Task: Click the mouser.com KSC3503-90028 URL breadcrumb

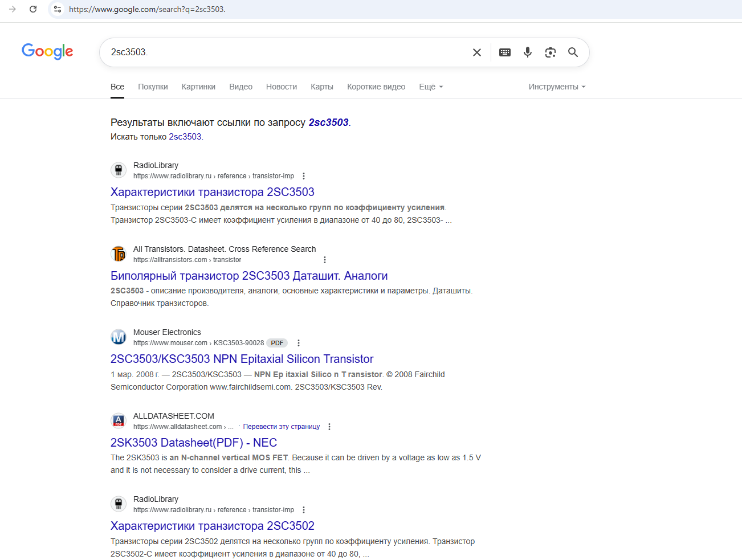Action: (198, 343)
